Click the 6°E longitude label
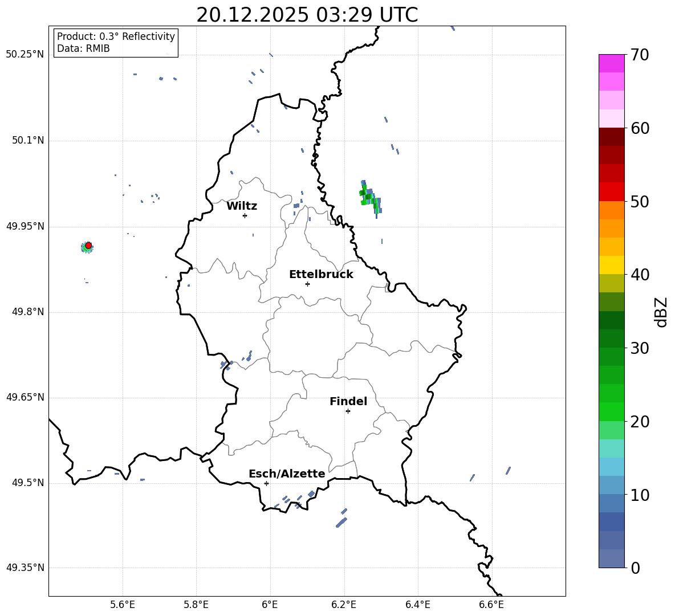 coord(270,605)
